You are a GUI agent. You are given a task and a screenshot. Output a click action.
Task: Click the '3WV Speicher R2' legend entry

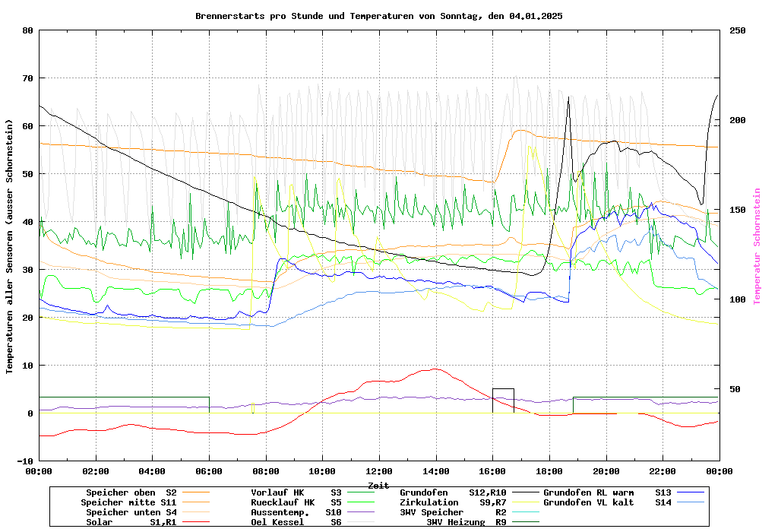point(453,512)
